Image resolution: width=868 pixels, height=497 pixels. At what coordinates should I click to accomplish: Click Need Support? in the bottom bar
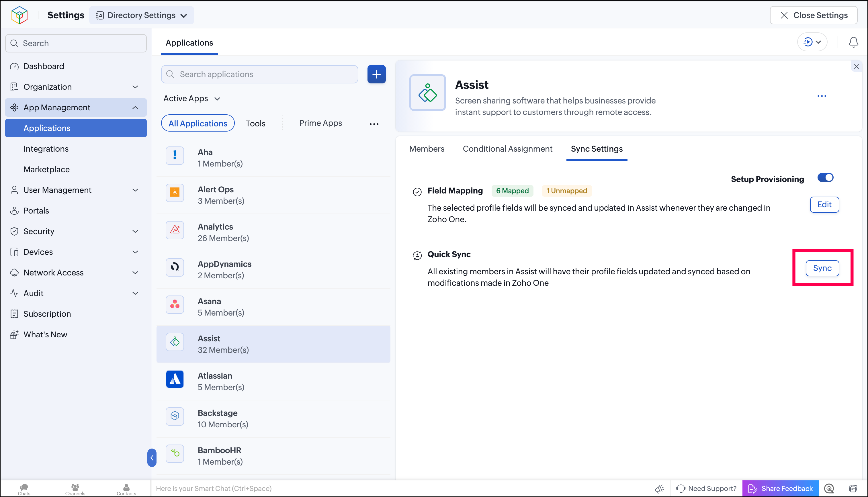click(x=706, y=488)
